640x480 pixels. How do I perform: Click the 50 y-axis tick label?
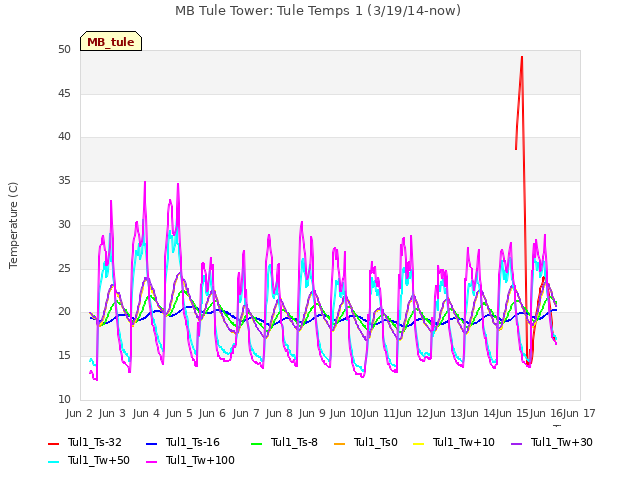tap(64, 50)
